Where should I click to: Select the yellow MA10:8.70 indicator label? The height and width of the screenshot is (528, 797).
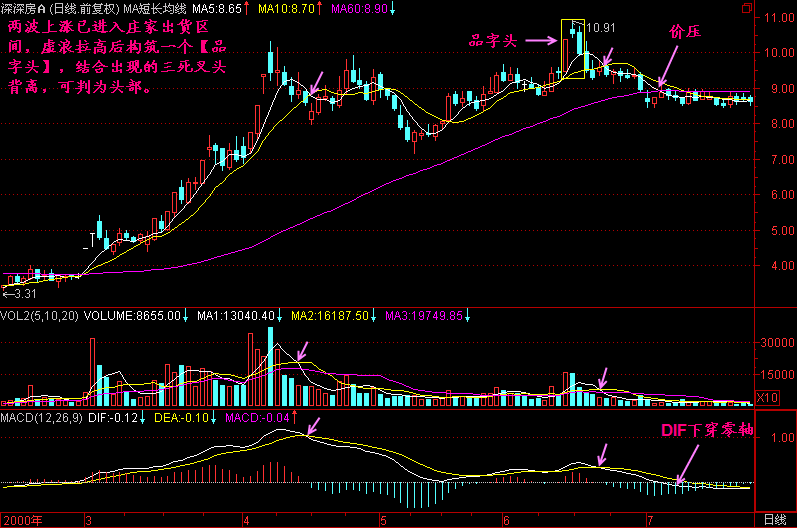(x=286, y=8)
